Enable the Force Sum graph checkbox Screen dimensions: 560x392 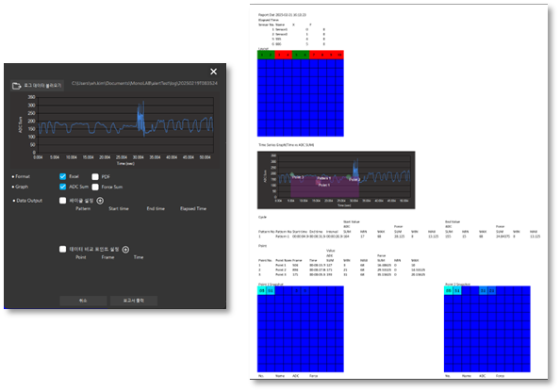pyautogui.click(x=95, y=187)
